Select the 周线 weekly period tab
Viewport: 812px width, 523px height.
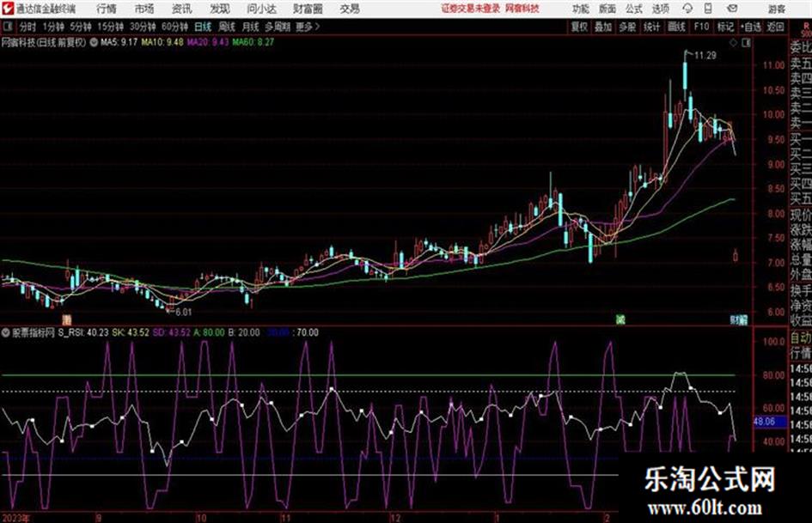click(x=227, y=27)
